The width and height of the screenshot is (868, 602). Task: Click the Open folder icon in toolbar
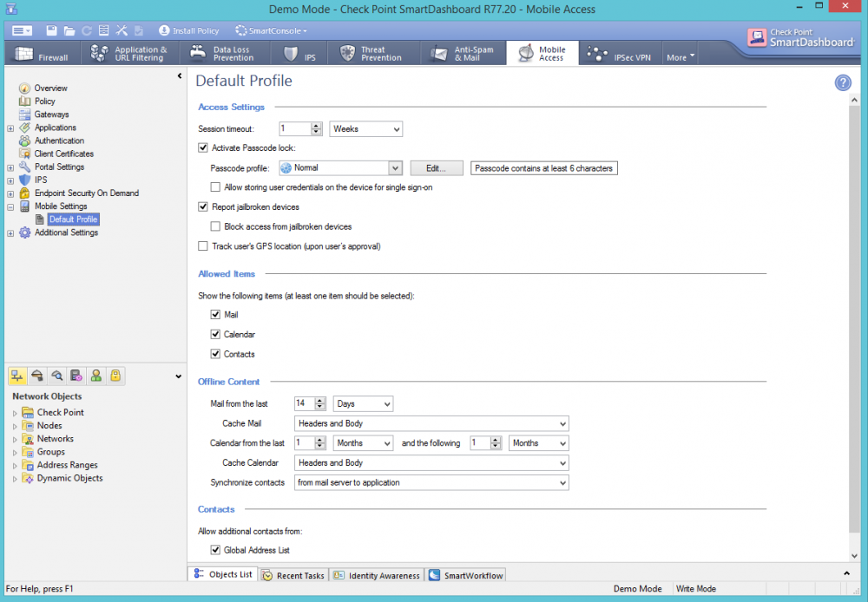pyautogui.click(x=69, y=30)
